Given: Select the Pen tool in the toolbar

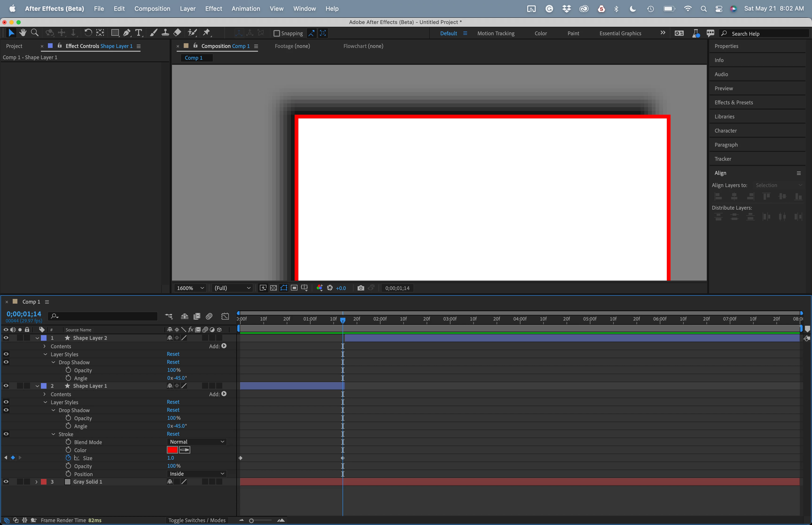Looking at the screenshot, I should click(x=126, y=33).
